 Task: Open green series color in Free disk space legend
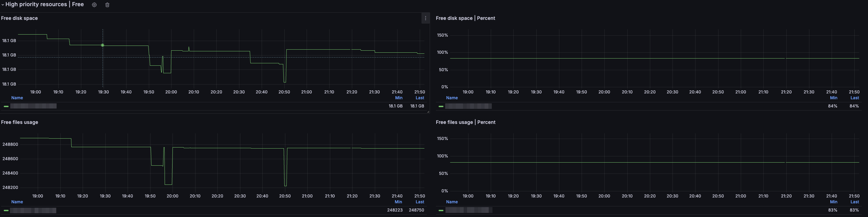(6, 106)
